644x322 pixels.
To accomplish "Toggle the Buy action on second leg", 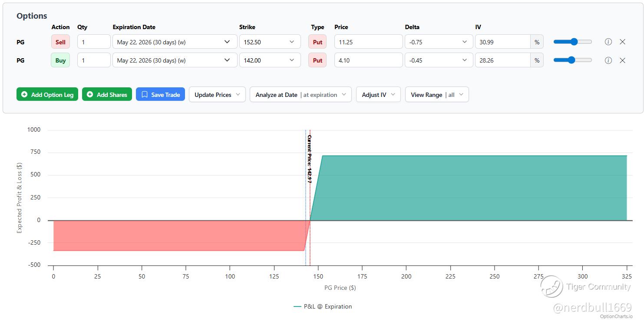I will pos(60,60).
